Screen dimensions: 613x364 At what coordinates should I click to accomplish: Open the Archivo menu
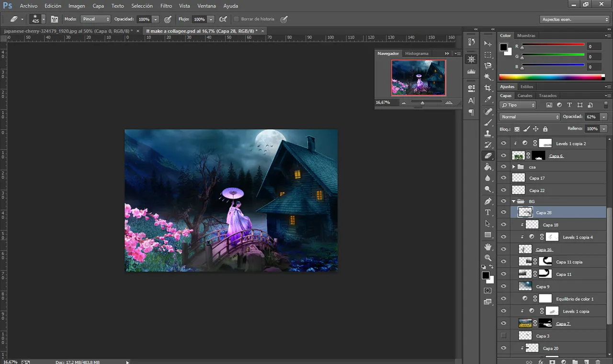coord(28,6)
